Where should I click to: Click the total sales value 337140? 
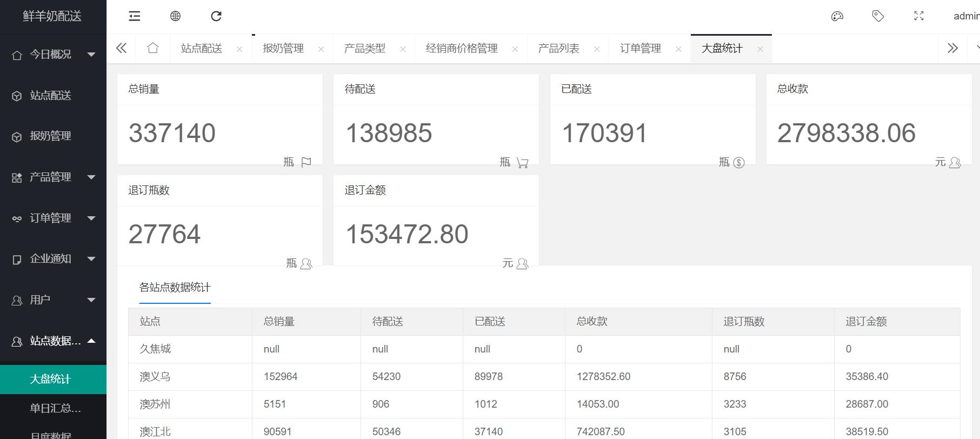coord(172,133)
